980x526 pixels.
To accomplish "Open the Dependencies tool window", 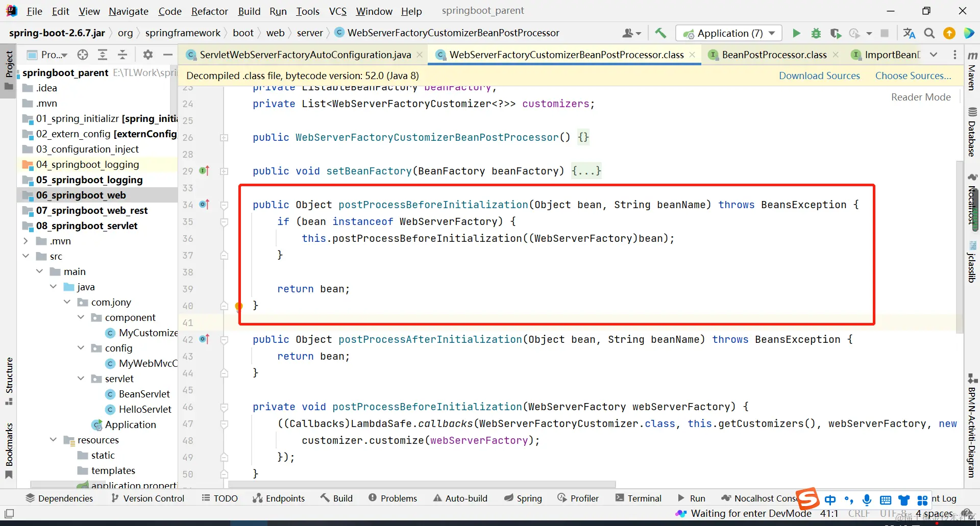I will (x=59, y=498).
